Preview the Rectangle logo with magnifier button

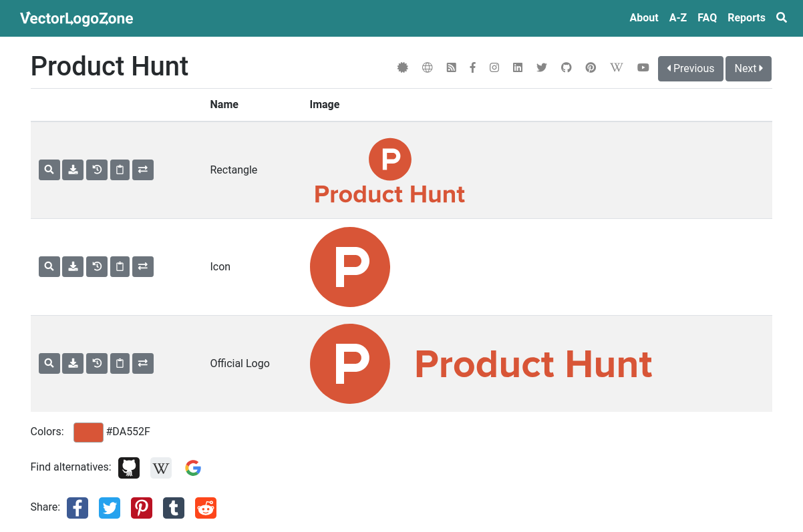[x=49, y=170]
